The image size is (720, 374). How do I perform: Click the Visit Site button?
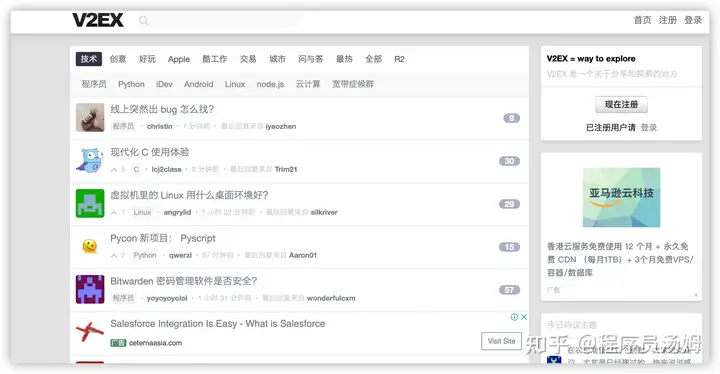[x=501, y=341]
